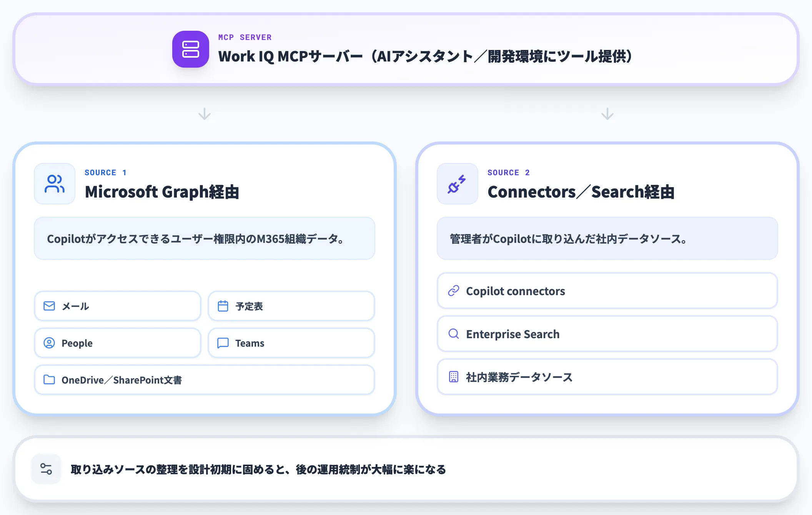The height and width of the screenshot is (515, 812).
Task: Click the Connectors／Search経由 heading
Action: (x=581, y=192)
